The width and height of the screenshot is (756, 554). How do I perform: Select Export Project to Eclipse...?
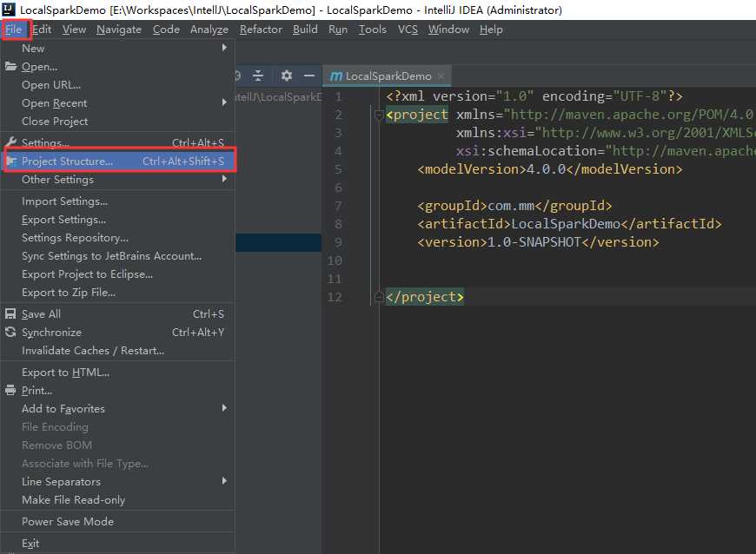[117, 274]
